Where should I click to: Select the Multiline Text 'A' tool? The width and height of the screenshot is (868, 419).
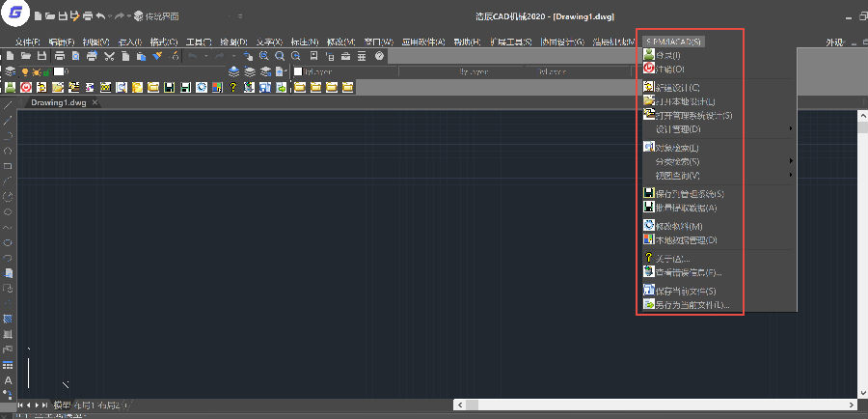[8, 380]
